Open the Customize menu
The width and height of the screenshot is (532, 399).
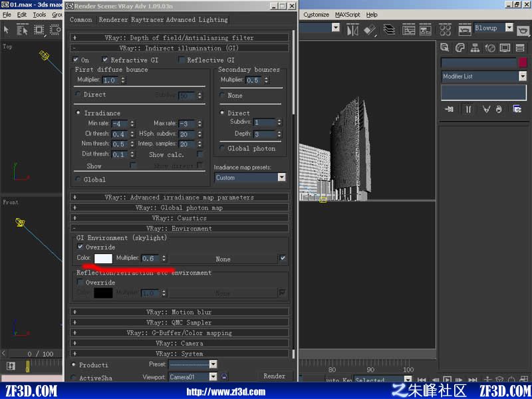(x=317, y=15)
